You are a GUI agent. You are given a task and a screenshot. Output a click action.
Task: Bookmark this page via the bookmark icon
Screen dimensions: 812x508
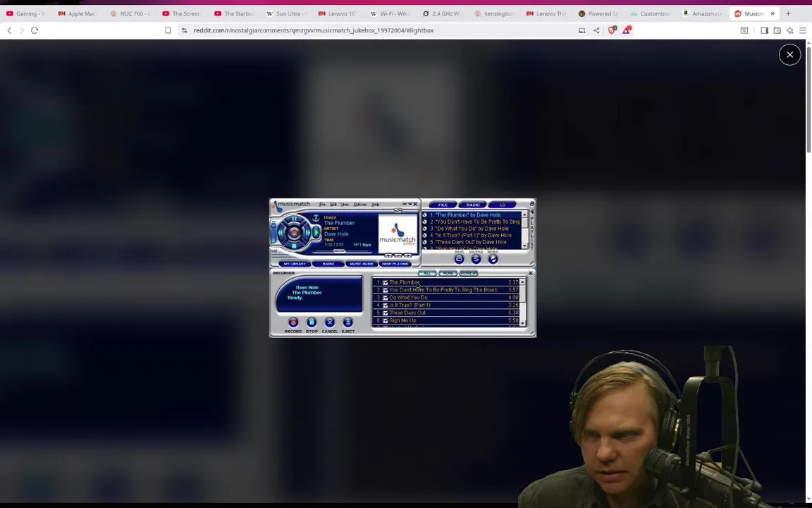coord(168,30)
